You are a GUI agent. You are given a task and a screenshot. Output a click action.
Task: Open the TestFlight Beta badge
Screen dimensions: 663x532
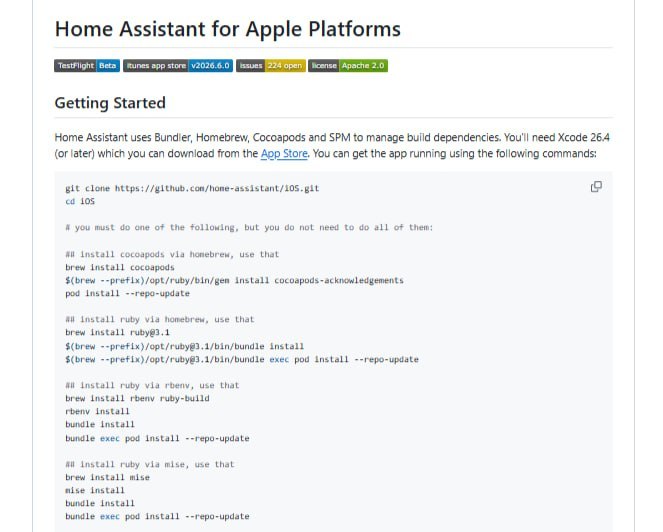tap(87, 66)
